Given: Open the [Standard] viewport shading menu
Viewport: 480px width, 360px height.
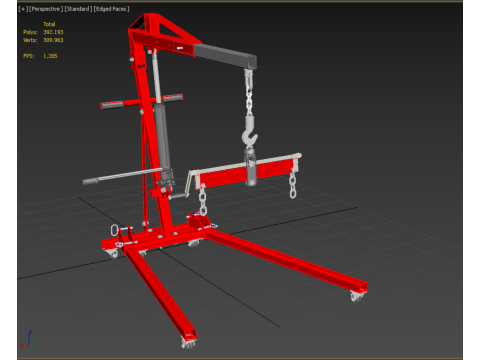Looking at the screenshot, I should click(x=78, y=9).
